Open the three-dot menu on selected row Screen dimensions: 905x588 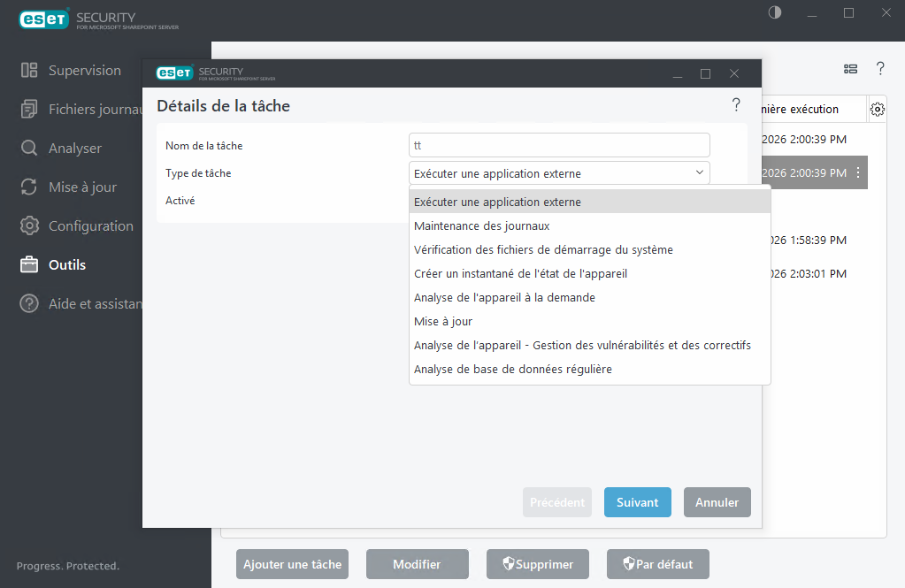858,172
